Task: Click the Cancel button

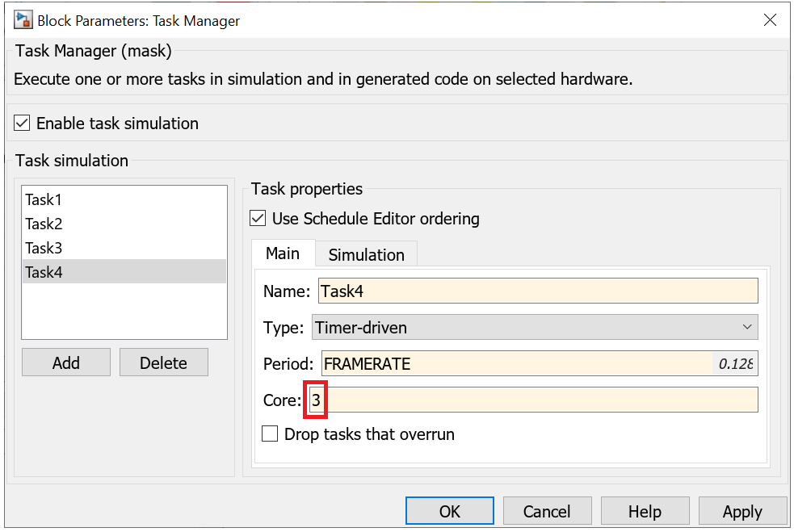Action: click(x=547, y=512)
